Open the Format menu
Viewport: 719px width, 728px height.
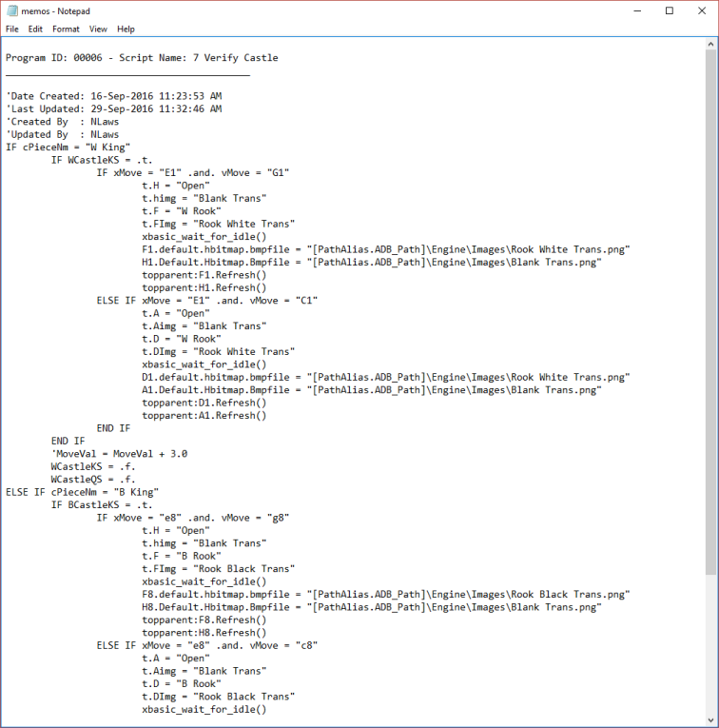(x=66, y=30)
